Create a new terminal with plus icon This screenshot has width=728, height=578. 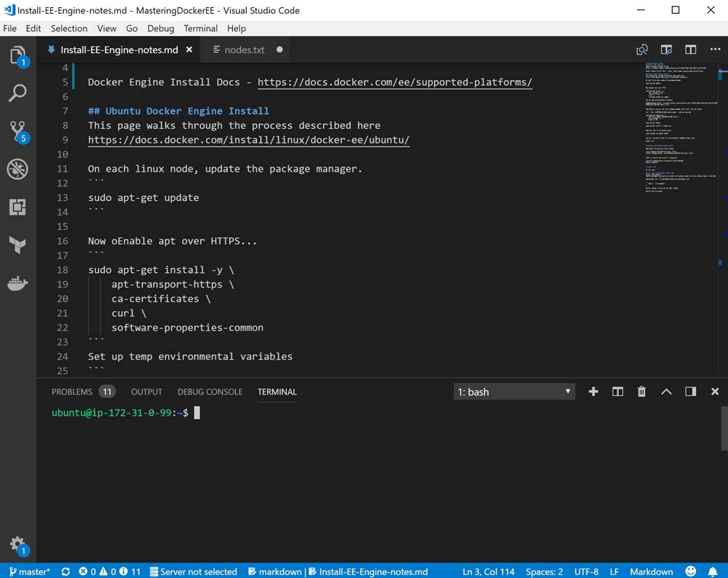[x=593, y=392]
